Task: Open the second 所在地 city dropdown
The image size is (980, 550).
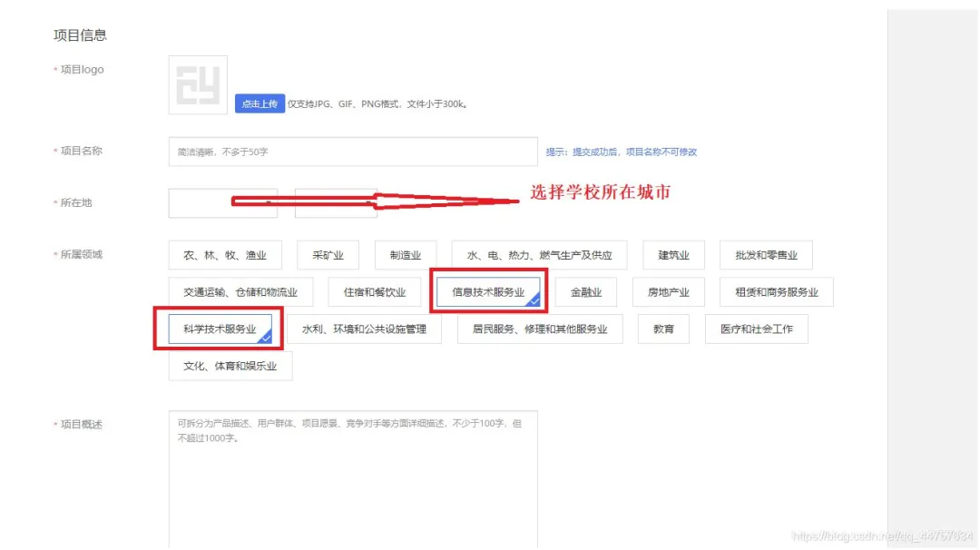Action: 336,203
